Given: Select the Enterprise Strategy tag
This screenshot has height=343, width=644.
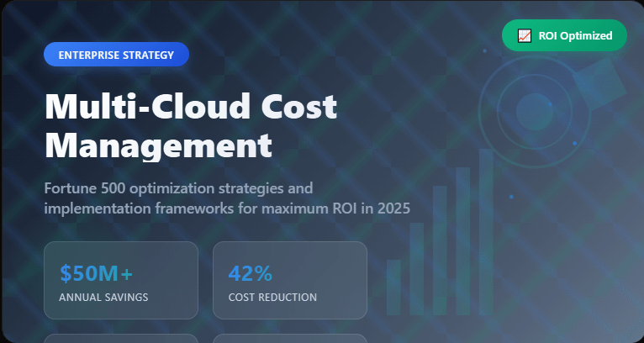Looking at the screenshot, I should click(116, 55).
